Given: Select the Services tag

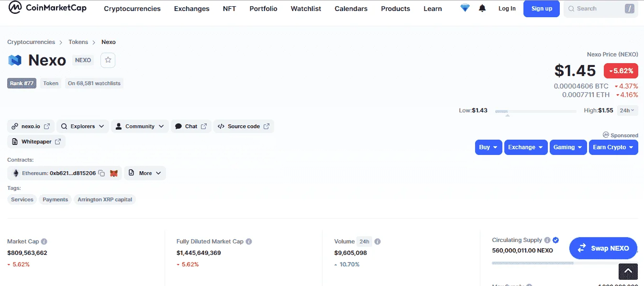Looking at the screenshot, I should pyautogui.click(x=22, y=199).
